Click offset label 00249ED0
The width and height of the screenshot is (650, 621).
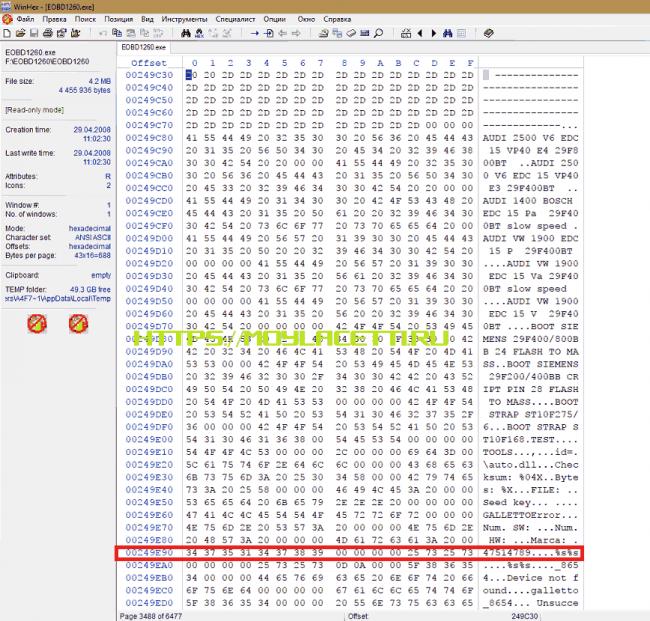coord(149,603)
